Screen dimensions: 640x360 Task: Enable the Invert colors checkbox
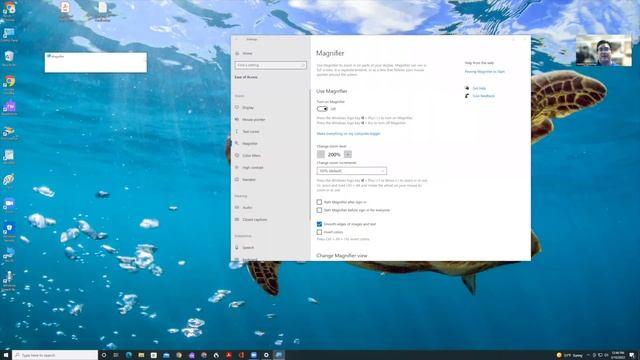click(x=319, y=232)
